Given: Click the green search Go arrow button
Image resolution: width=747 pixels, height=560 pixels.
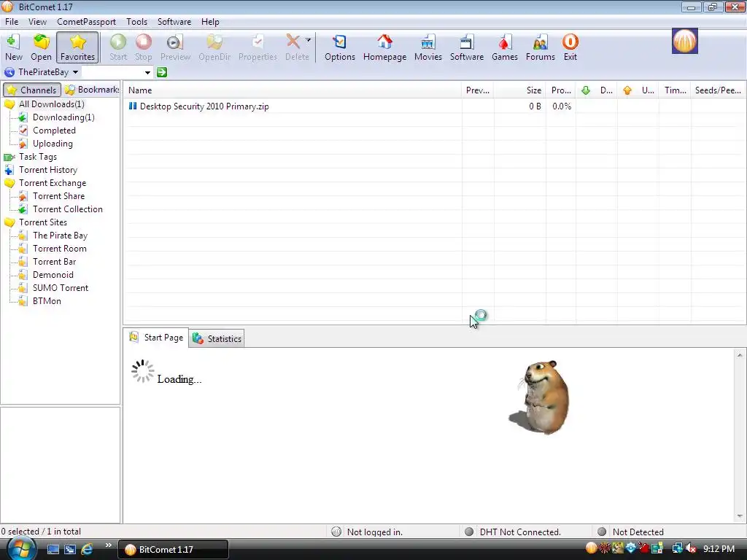Looking at the screenshot, I should 162,72.
